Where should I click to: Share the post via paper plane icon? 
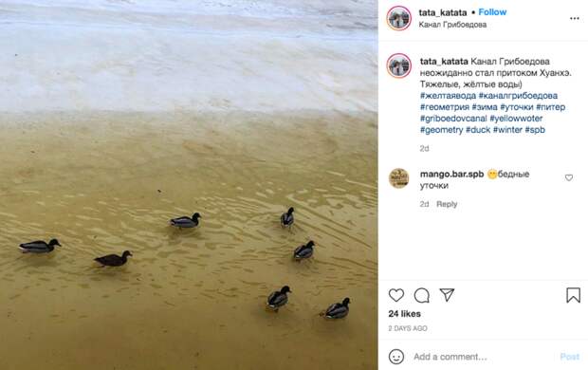[447, 295]
